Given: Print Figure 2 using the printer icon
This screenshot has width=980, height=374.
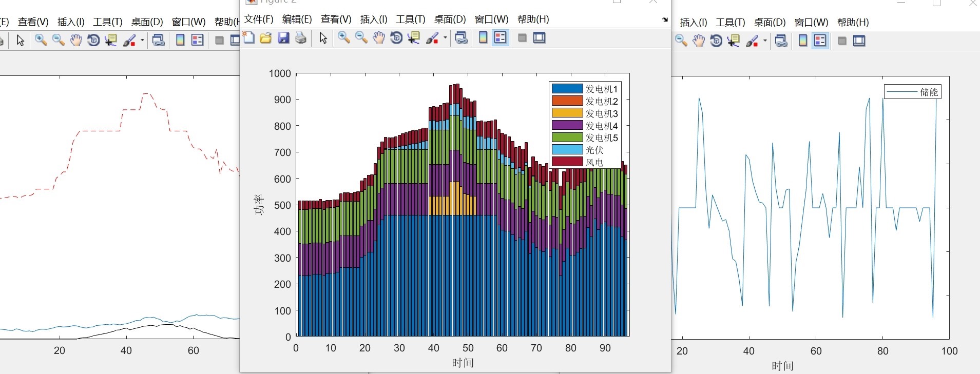Looking at the screenshot, I should [301, 38].
